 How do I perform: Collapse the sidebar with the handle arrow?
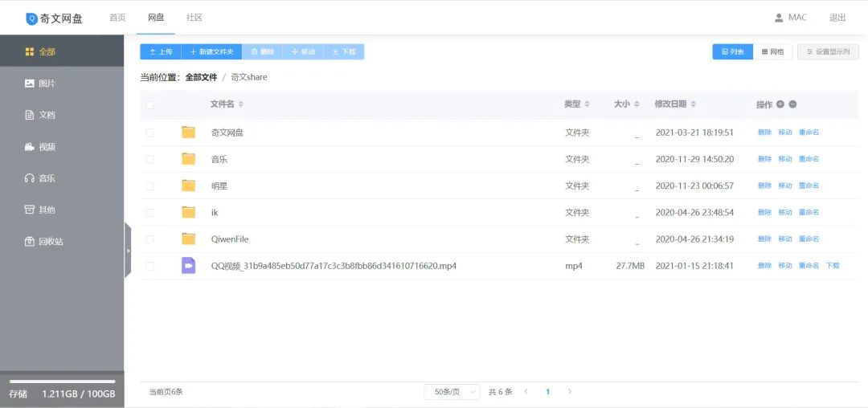pos(128,251)
